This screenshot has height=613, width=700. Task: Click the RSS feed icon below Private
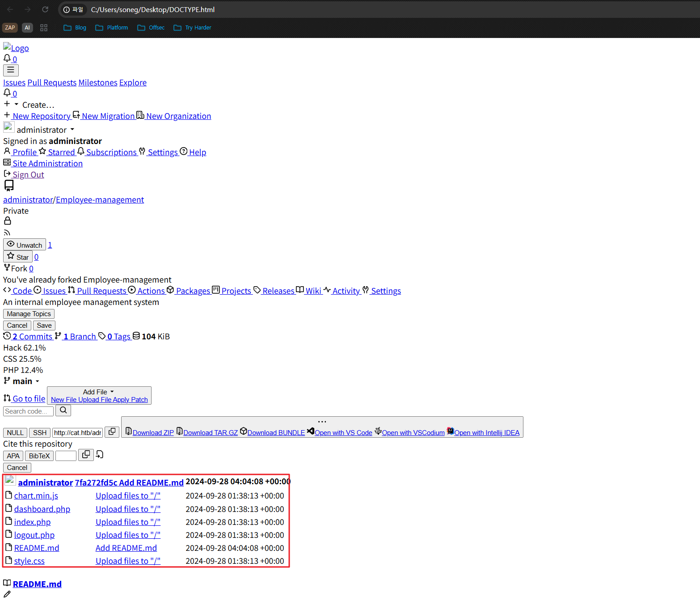[x=7, y=233]
